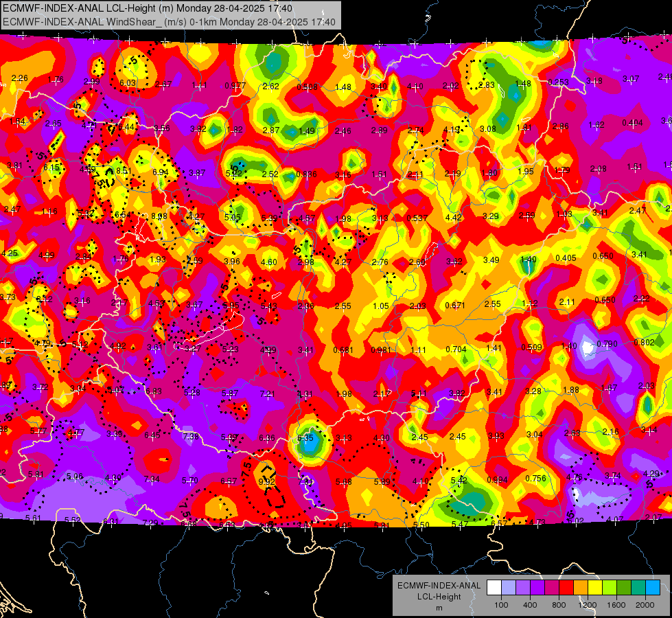Click the wind shear value 8.51
Screen dimensions: 672x618
click(124, 171)
